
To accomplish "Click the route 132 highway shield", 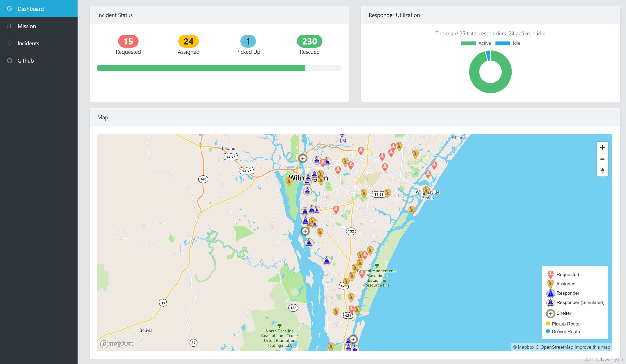I will (351, 231).
